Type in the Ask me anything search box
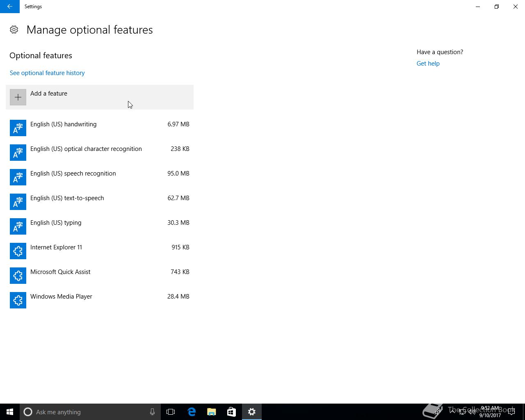Screen dimensions: 525x420 click(x=90, y=412)
